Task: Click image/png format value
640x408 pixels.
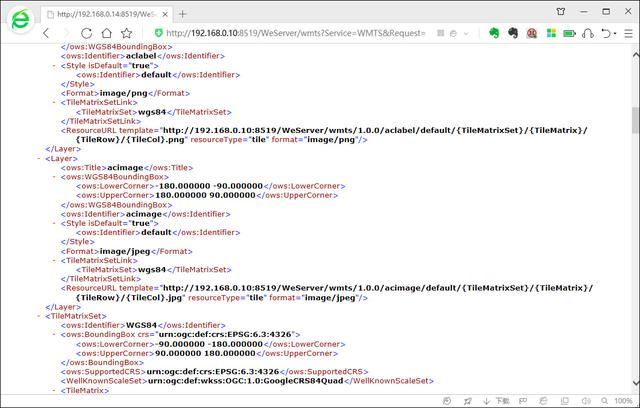Action: tap(124, 93)
